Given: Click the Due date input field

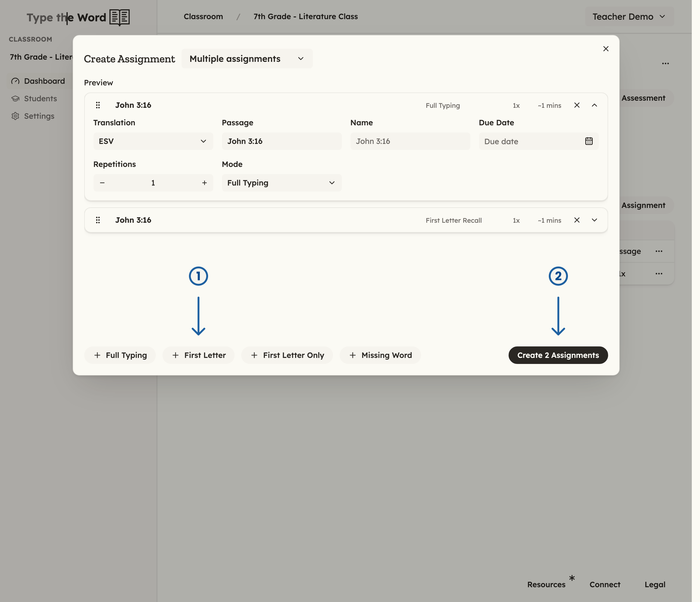Looking at the screenshot, I should coord(538,141).
